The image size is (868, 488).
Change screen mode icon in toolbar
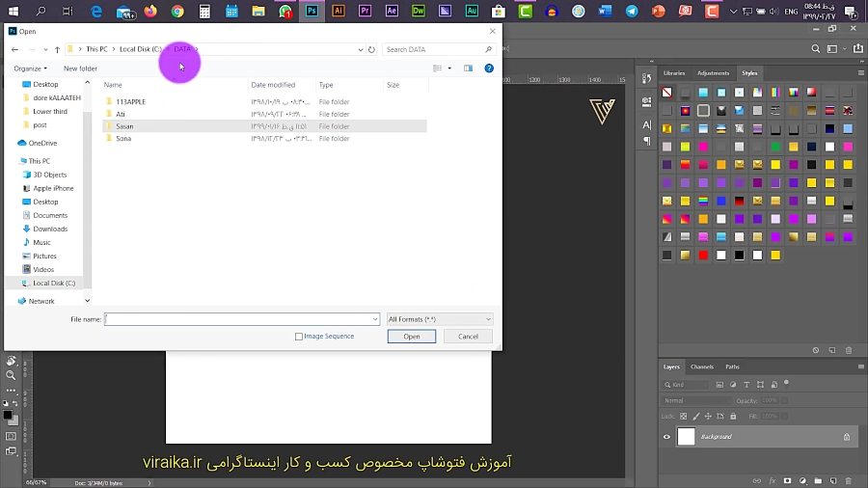[x=11, y=451]
